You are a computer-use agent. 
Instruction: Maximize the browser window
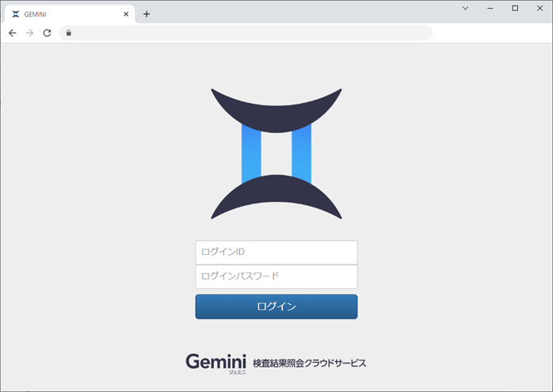[515, 8]
